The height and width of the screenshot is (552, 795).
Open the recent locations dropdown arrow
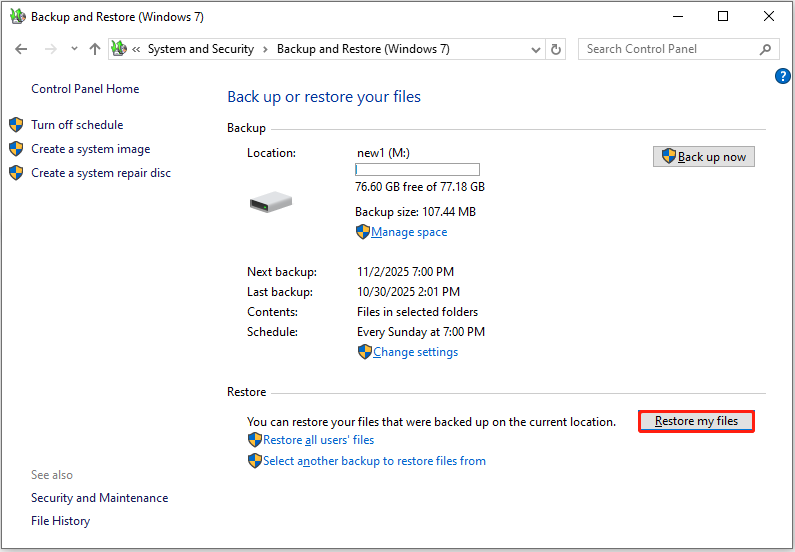(x=75, y=49)
